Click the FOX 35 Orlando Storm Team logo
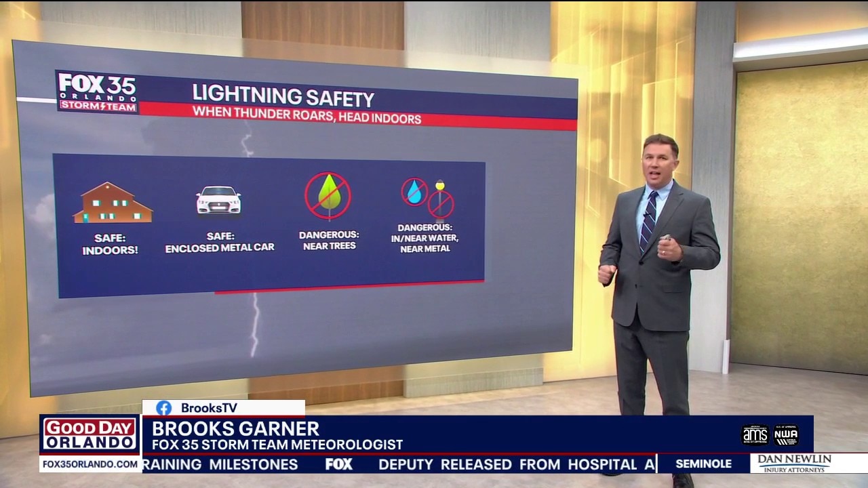Screen dimensions: 868x488 click(x=98, y=92)
